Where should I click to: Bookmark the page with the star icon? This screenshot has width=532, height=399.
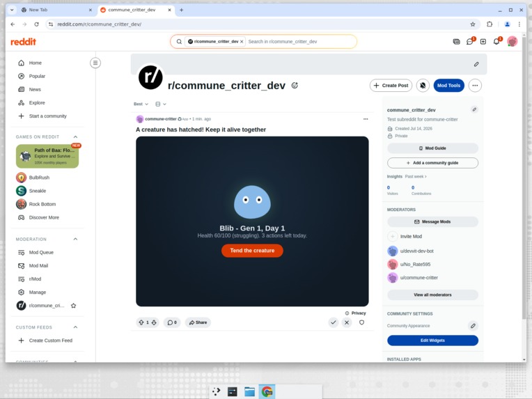pos(473,24)
